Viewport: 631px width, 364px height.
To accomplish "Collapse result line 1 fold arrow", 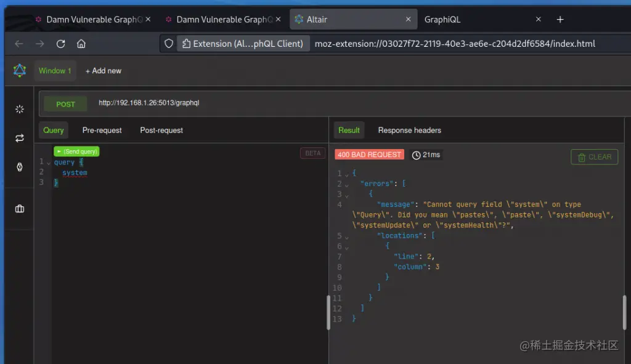I will pos(346,175).
